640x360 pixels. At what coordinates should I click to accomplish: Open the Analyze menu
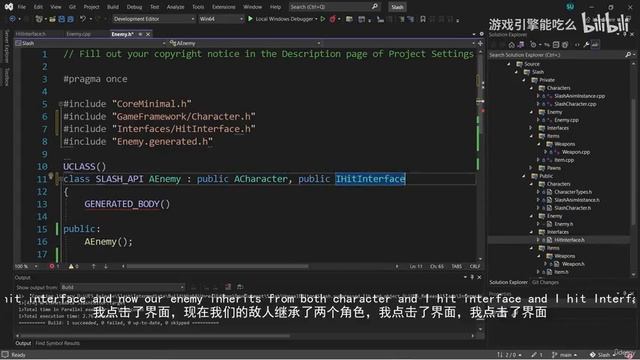coord(176,7)
